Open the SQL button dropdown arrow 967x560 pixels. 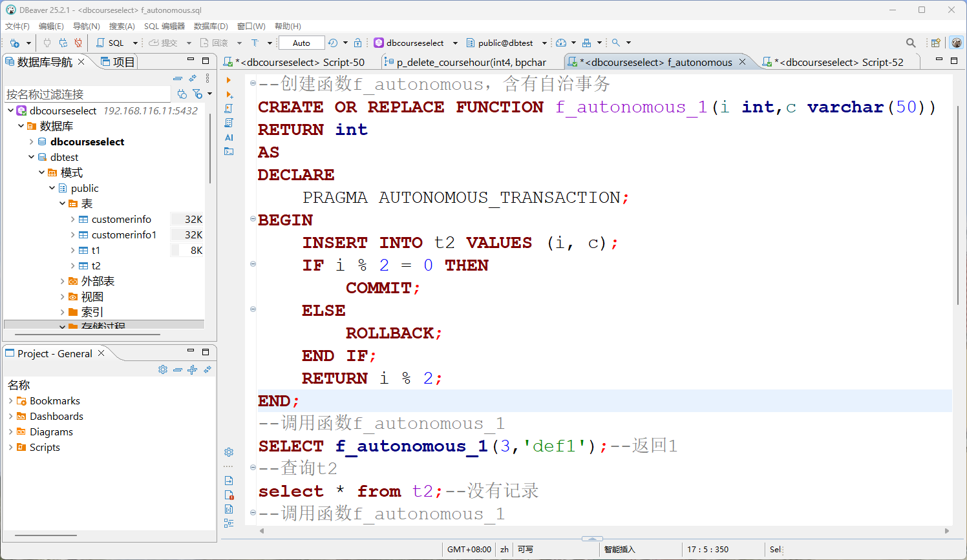(135, 43)
